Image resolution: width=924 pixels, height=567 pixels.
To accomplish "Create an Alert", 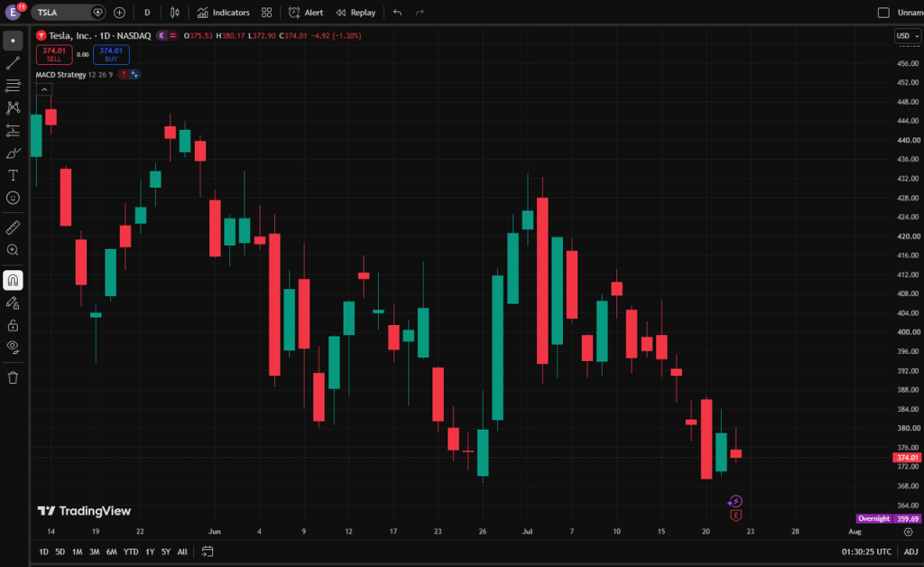I will tap(306, 13).
